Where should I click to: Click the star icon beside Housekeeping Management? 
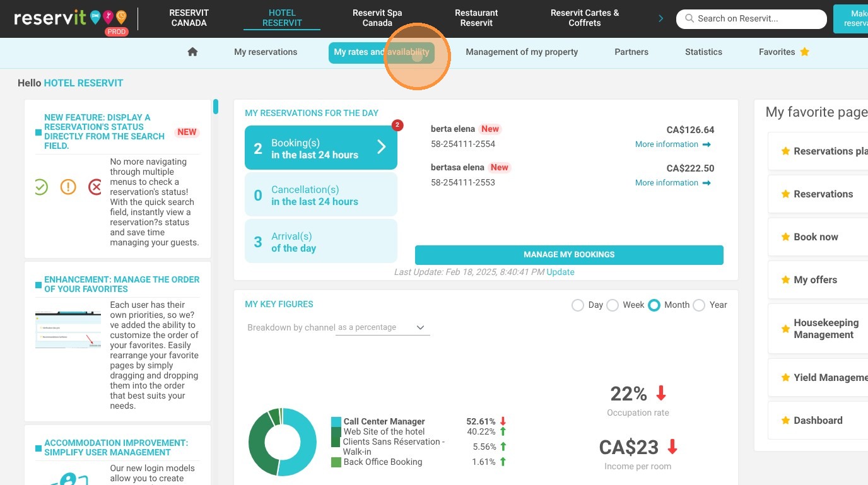(x=785, y=329)
